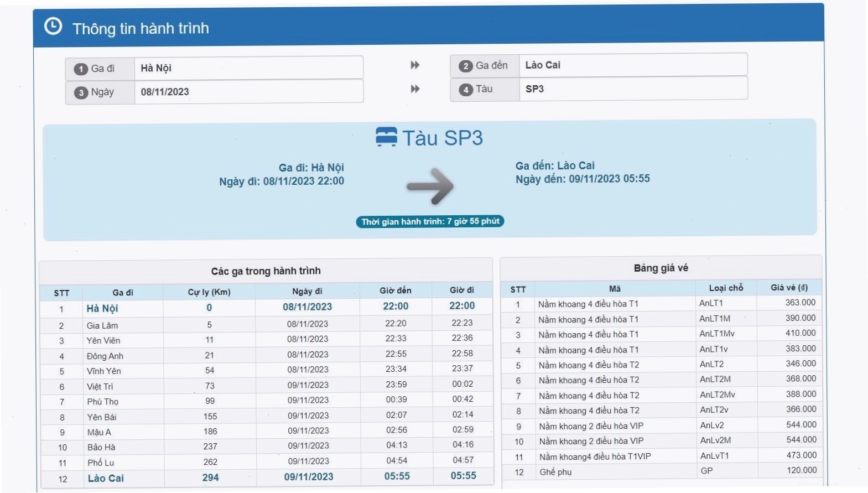
Task: Click the Cự ly (Km) column header
Action: [209, 292]
